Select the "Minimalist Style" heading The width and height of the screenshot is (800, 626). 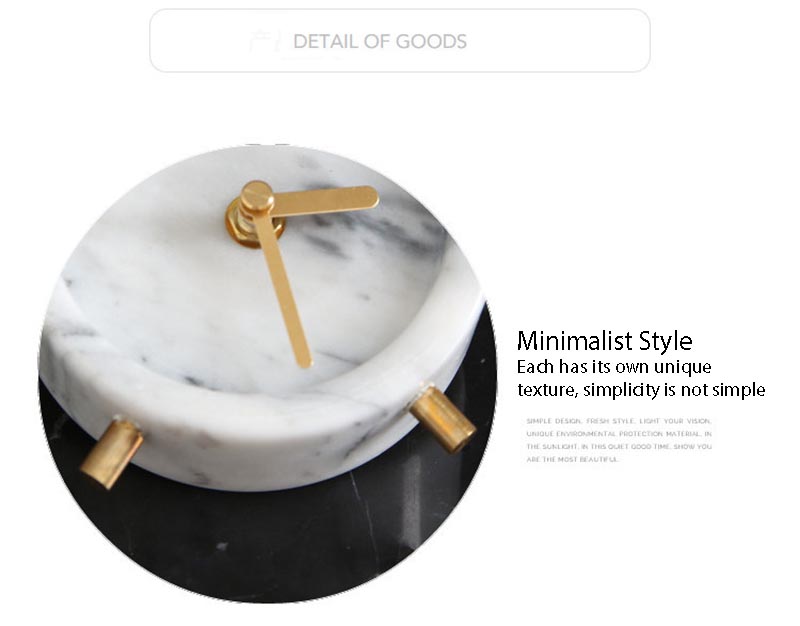[x=605, y=341]
